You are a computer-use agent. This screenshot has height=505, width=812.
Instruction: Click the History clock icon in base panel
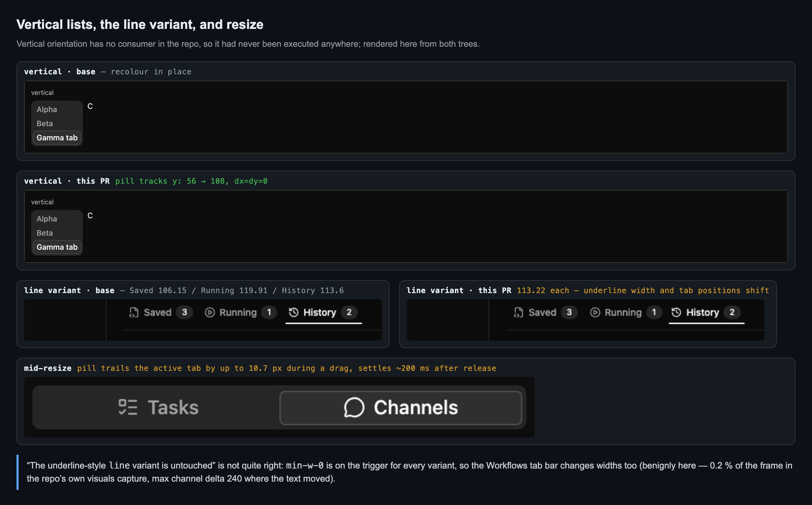pos(293,312)
